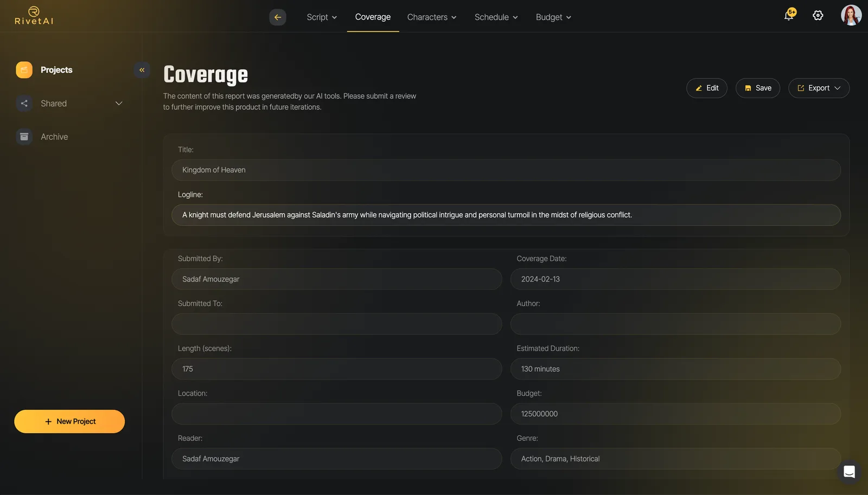Create a New Project
The image size is (868, 495).
point(69,422)
